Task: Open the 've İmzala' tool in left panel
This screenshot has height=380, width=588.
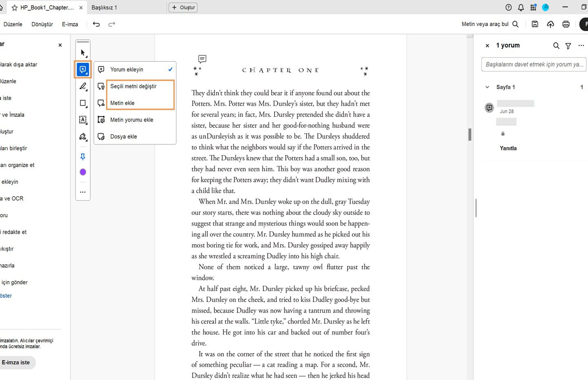Action: 12,115
